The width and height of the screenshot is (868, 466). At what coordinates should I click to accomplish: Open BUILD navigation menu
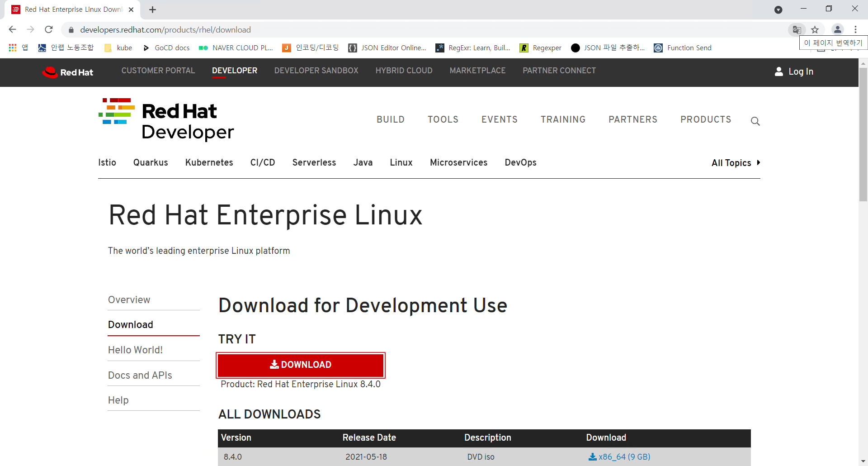click(x=391, y=119)
